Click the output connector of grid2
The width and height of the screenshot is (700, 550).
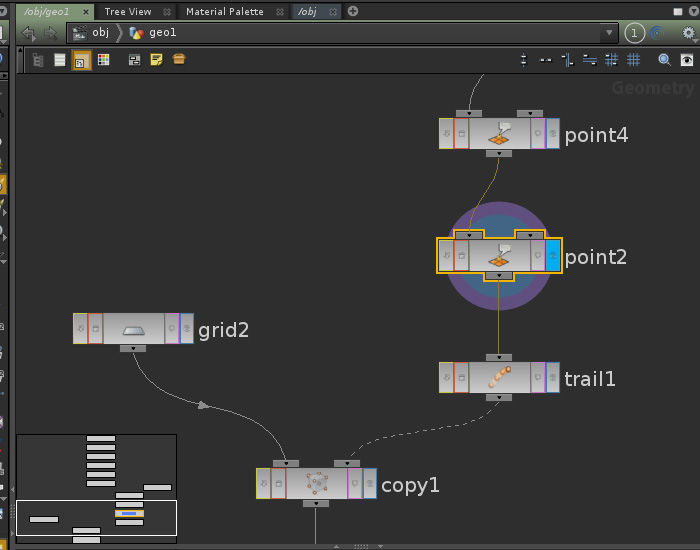coord(133,348)
